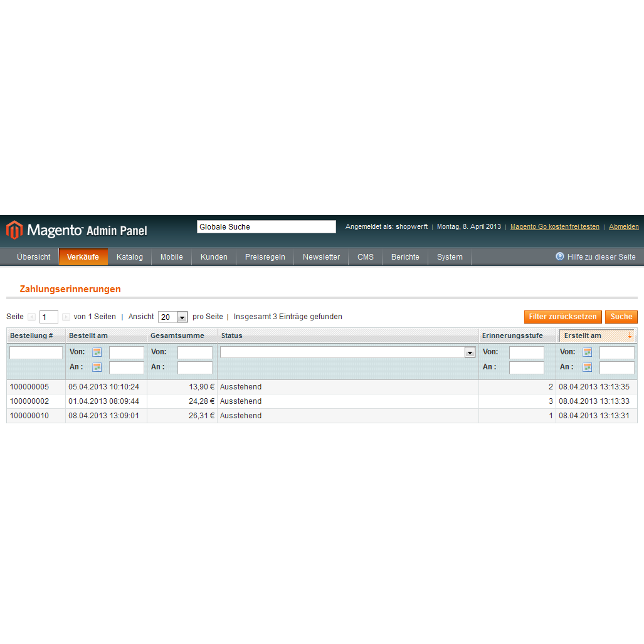Click the Erinnerungsstufe An field

tap(527, 367)
